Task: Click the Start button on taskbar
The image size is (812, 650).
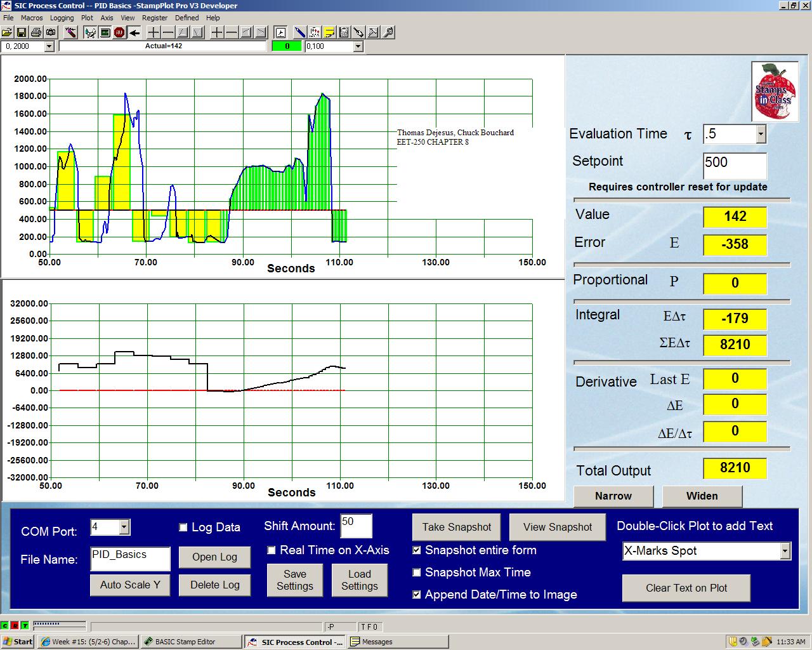Action: click(x=18, y=642)
